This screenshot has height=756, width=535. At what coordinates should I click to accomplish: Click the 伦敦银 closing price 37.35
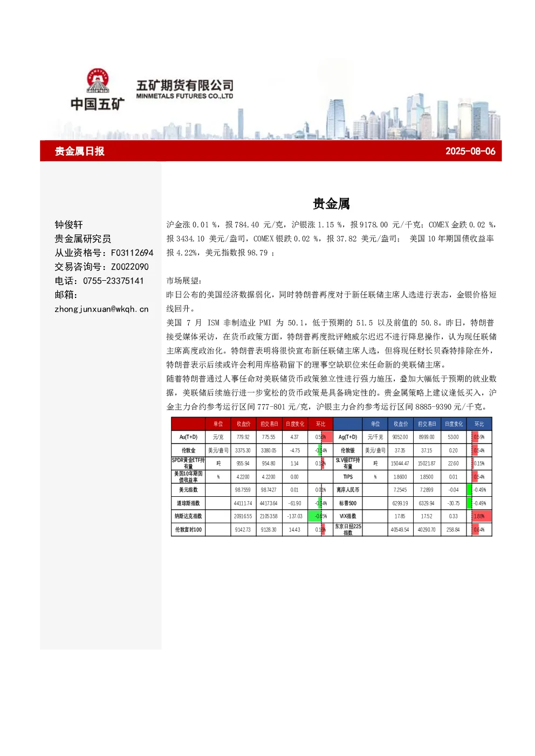point(400,450)
